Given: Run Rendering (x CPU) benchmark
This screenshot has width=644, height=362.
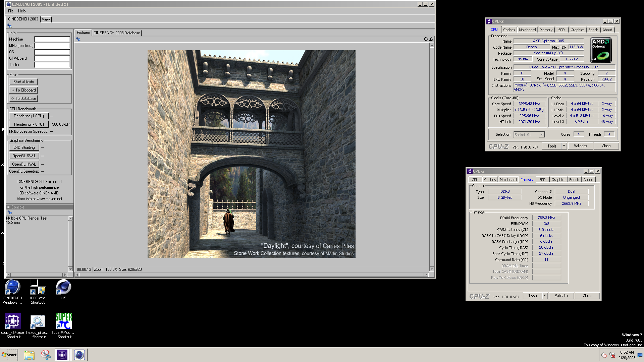Looking at the screenshot, I should coord(29,124).
